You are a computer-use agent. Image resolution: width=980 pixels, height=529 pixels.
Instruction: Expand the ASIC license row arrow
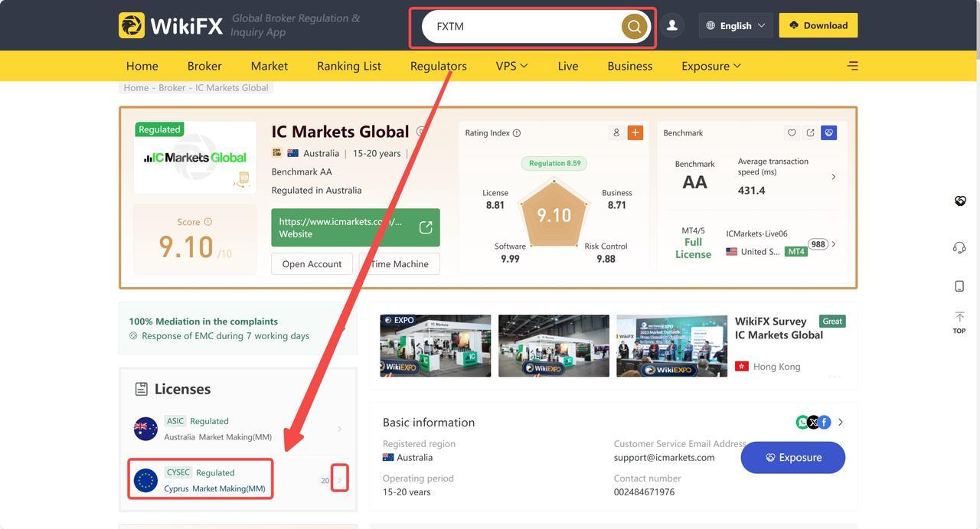(340, 429)
